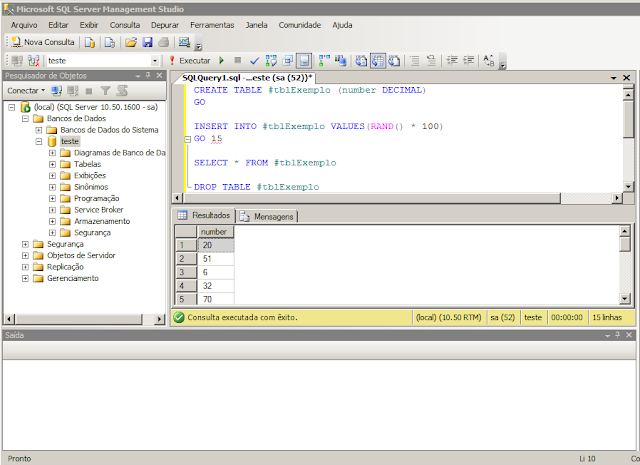Click the blue checkmark Parse icon
Viewport: 640px width, 465px height.
coord(254,61)
